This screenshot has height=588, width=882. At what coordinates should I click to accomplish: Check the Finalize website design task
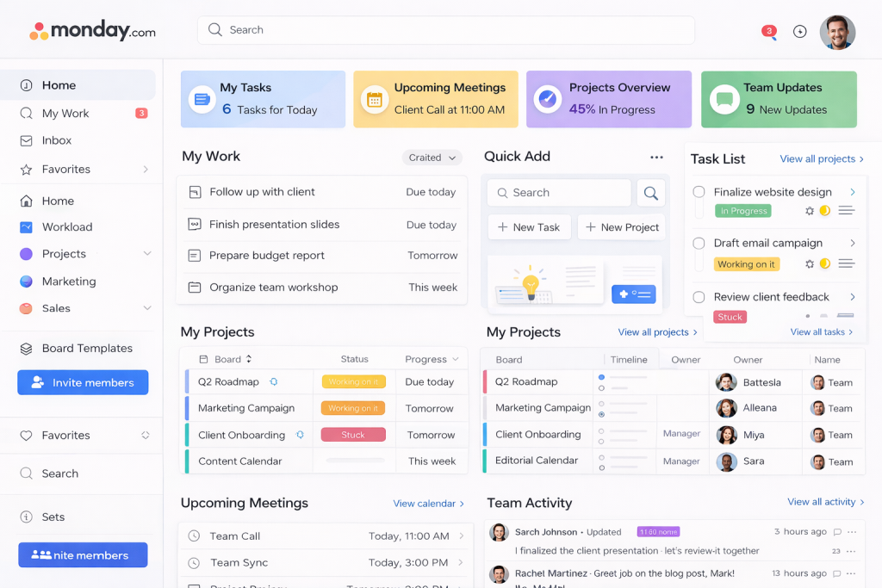699,192
